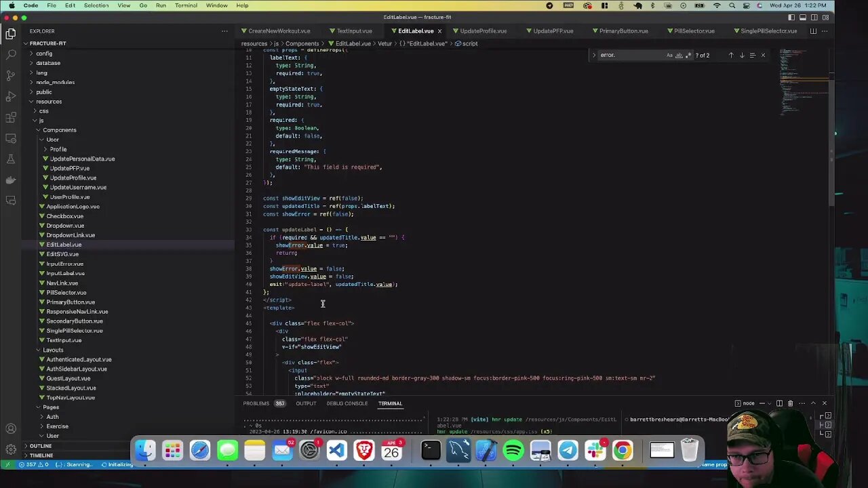Image resolution: width=868 pixels, height=488 pixels.
Task: Toggle primary sidebar layout button
Action: [x=791, y=17]
